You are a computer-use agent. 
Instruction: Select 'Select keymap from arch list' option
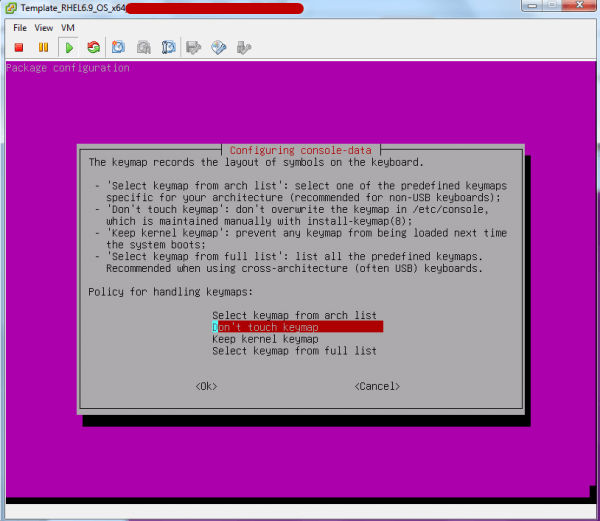(295, 315)
